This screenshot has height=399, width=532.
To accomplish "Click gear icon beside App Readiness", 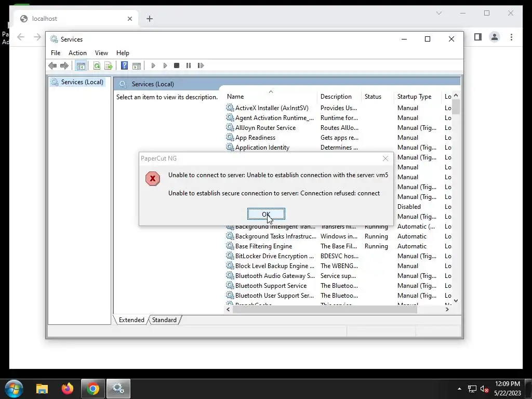I will click(230, 137).
